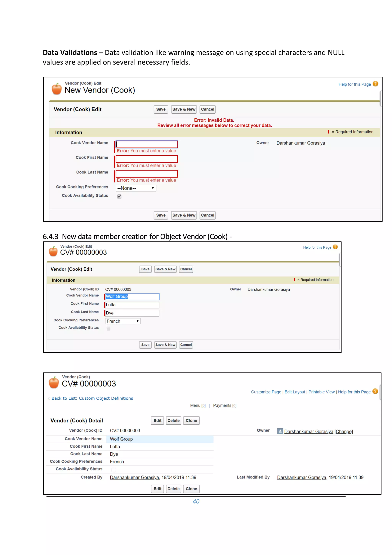Click the Cook Vendor Name field containing Wolf Group
This screenshot has width=392, height=555.
(132, 297)
